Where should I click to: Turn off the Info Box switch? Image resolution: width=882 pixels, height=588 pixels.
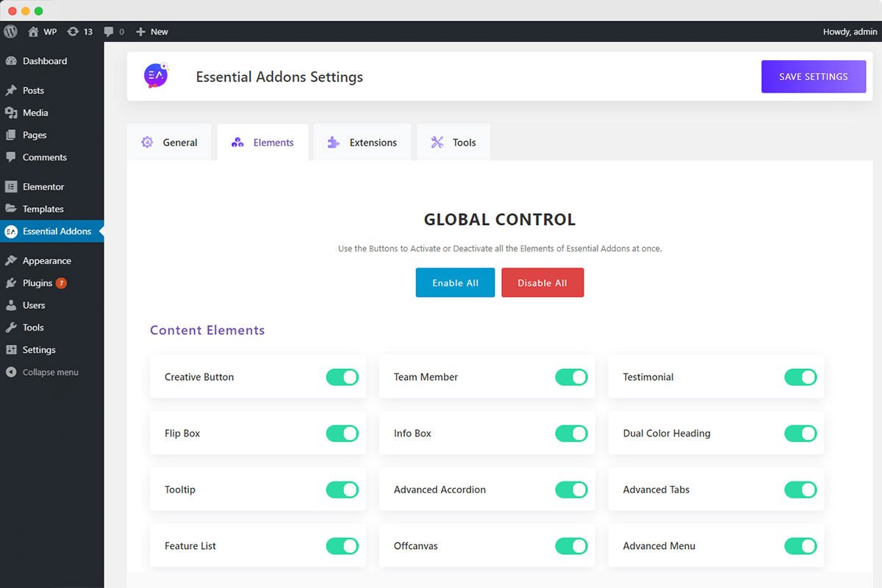(x=572, y=434)
